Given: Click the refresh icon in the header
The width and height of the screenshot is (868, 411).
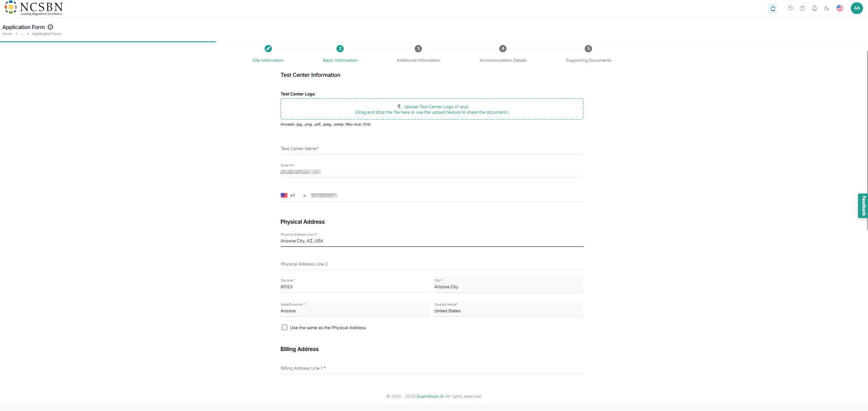Looking at the screenshot, I should (773, 9).
